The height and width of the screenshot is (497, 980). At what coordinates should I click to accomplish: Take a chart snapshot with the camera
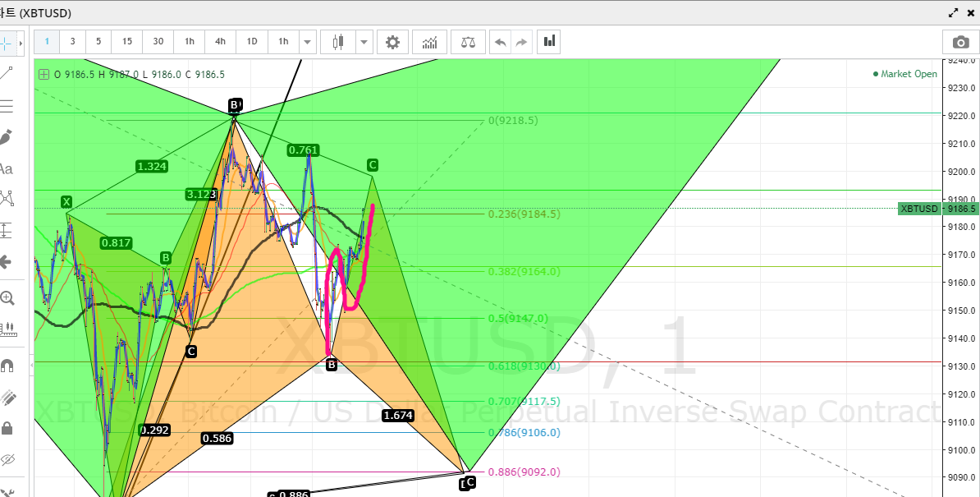[960, 42]
